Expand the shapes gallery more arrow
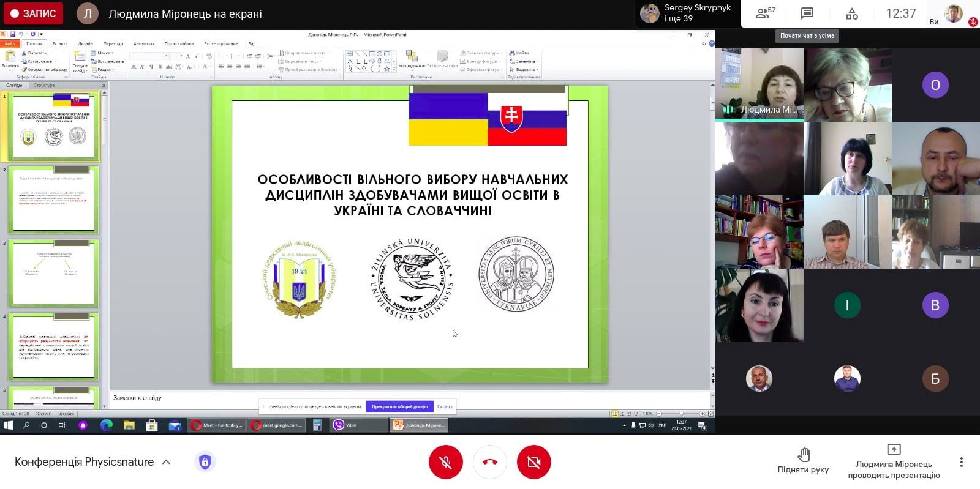The height and width of the screenshot is (489, 980). pos(395,69)
